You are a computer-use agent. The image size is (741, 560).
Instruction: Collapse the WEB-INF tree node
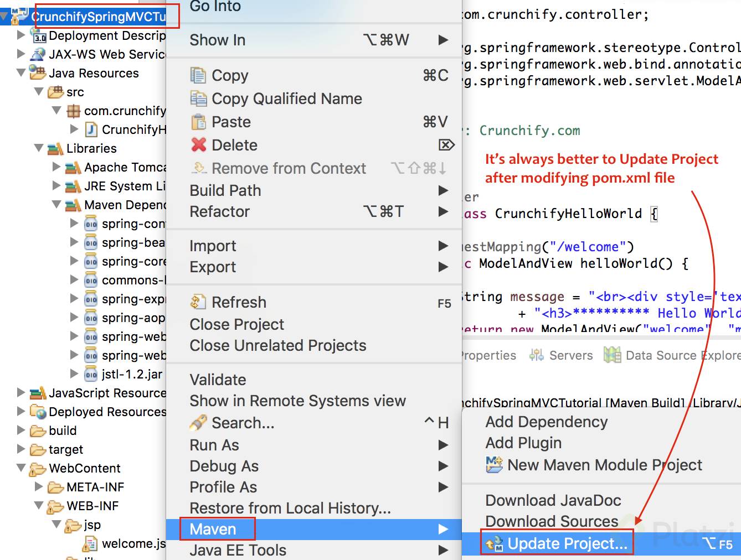click(x=38, y=506)
